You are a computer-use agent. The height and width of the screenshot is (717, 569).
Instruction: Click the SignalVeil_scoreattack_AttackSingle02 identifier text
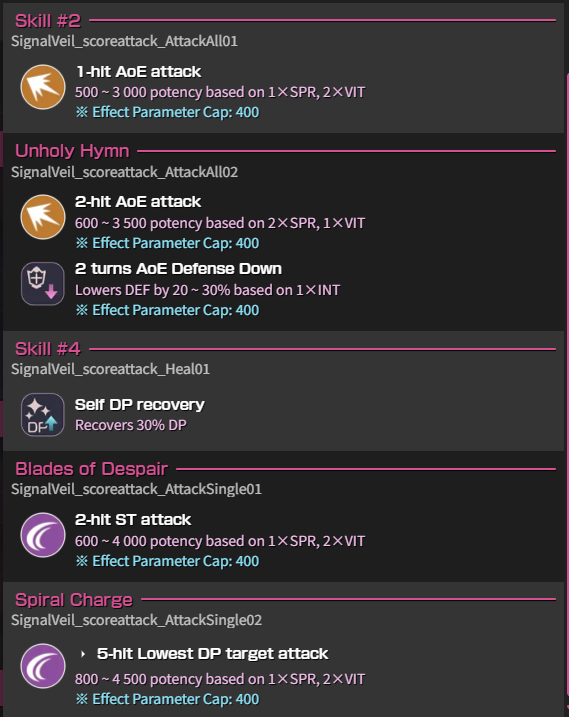coord(136,620)
